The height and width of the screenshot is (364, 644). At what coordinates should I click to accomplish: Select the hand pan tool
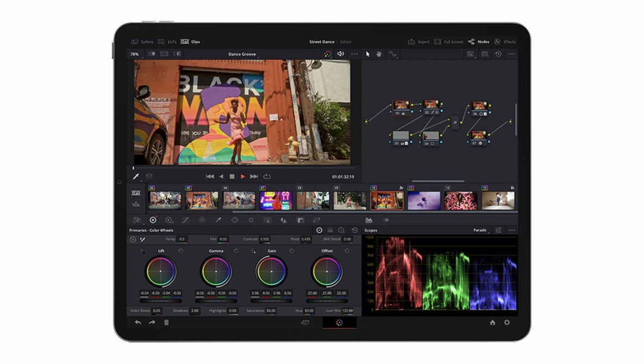point(379,54)
